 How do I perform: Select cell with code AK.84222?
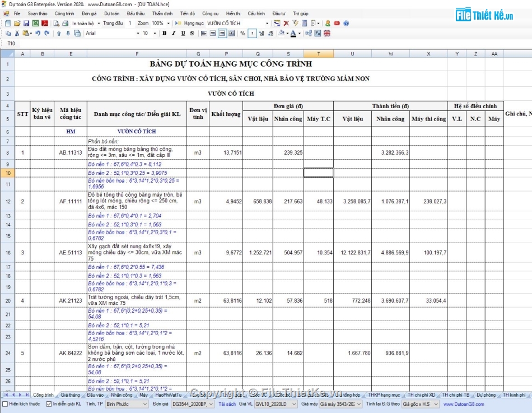pos(70,353)
